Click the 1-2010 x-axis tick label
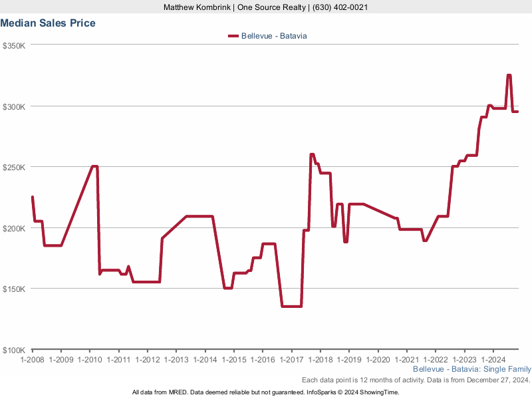The width and height of the screenshot is (532, 399). 90,360
